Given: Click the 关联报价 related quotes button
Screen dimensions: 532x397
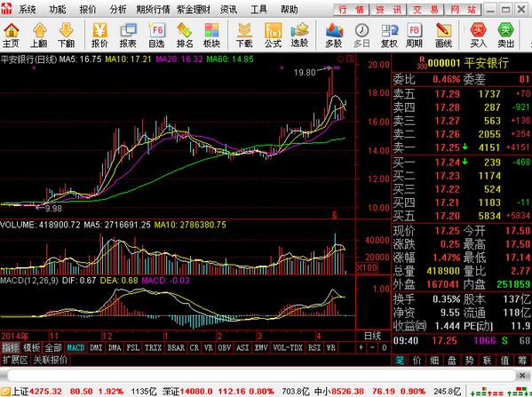Looking at the screenshot, I should click(51, 360).
